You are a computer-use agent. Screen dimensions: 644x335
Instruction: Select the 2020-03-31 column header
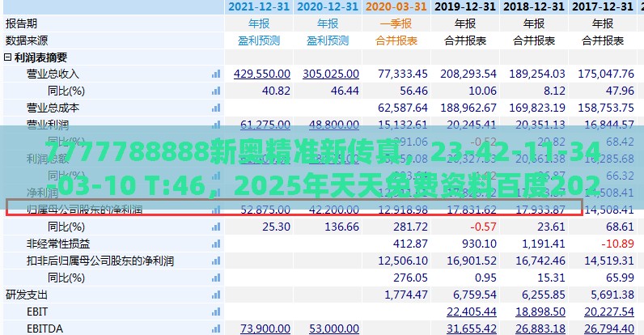396,6
